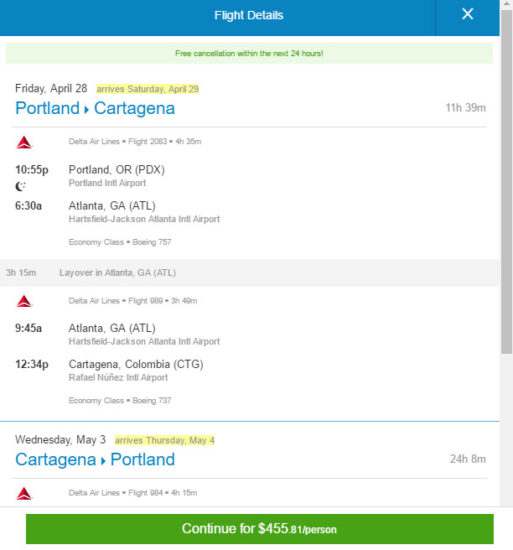Click Cartagena, Colombia (CTG) arrival entry
Screen dimensions: 513x550
pos(136,364)
